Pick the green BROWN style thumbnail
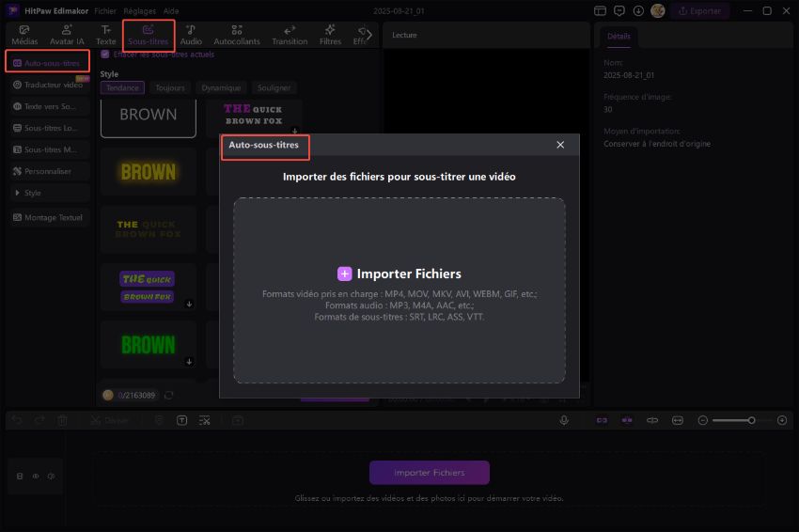This screenshot has width=799, height=532. tap(149, 344)
